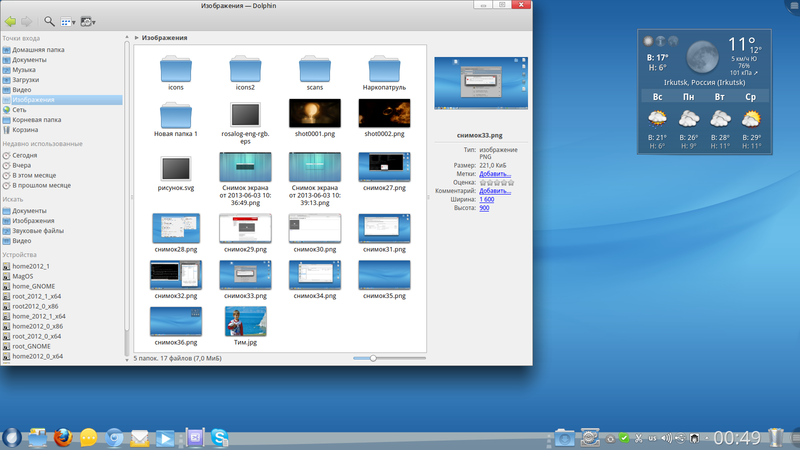Open Сеть place
Image resolution: width=800 pixels, height=450 pixels.
pyautogui.click(x=19, y=110)
